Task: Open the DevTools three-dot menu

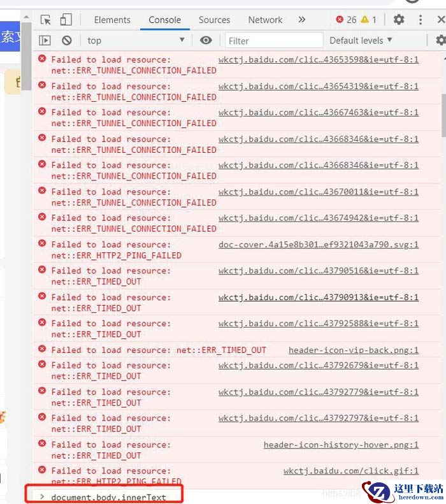Action: pyautogui.click(x=421, y=20)
